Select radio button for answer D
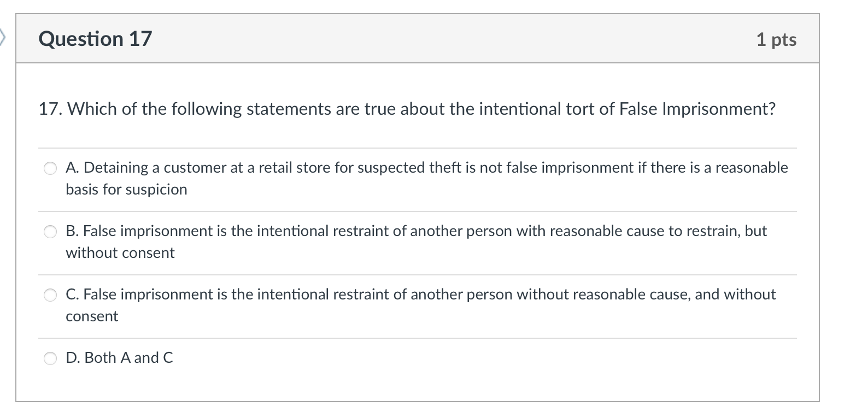Viewport: 868px width, 412px height. [x=50, y=358]
